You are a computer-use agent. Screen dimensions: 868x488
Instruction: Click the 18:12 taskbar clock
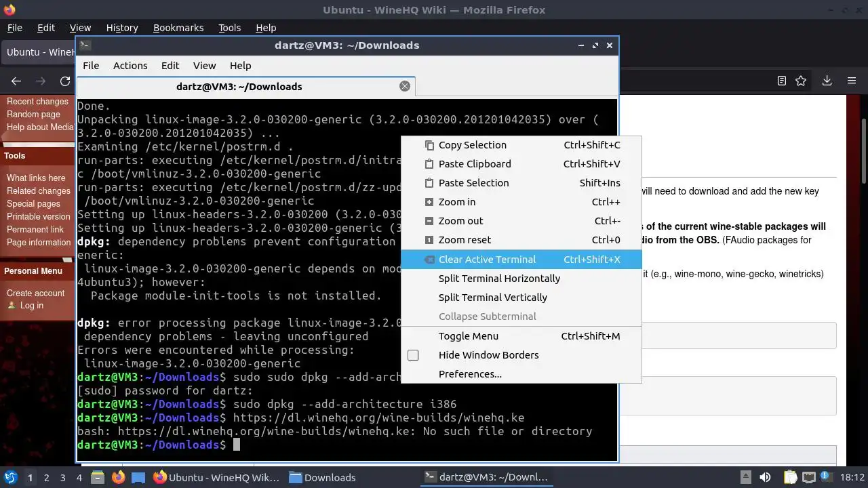click(853, 477)
